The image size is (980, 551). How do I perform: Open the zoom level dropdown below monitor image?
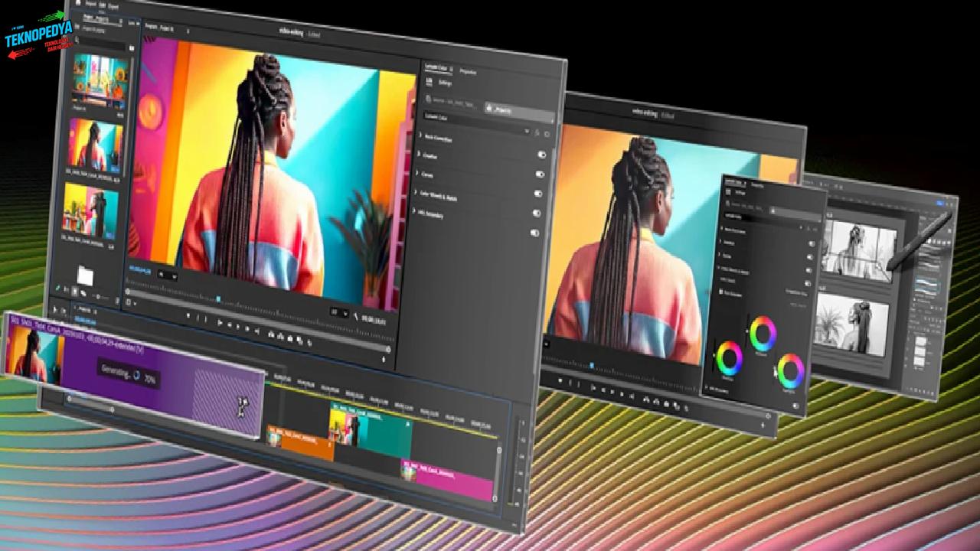pos(167,275)
